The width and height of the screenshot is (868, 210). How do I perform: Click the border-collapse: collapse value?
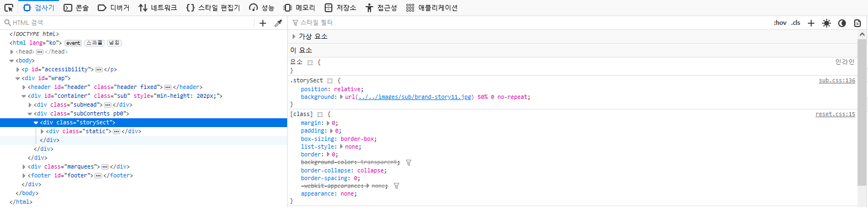coord(371,171)
